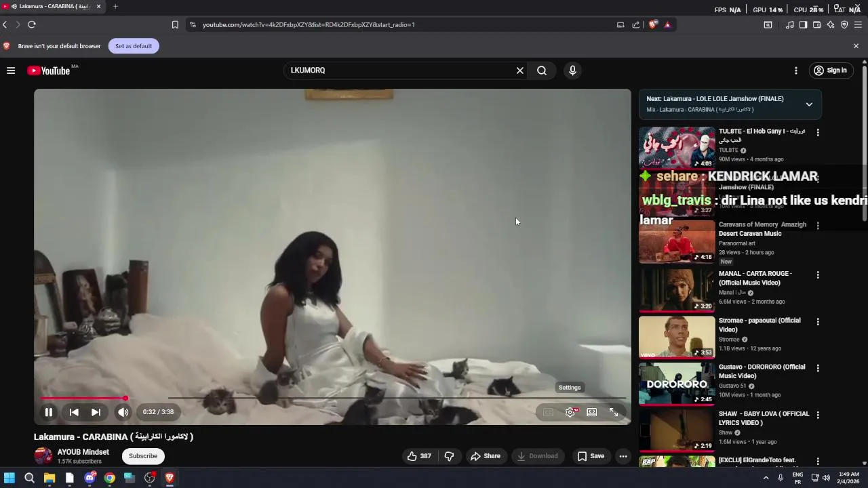Viewport: 868px width, 488px height.
Task: Clear the LKUMORQ search text
Action: click(x=520, y=70)
